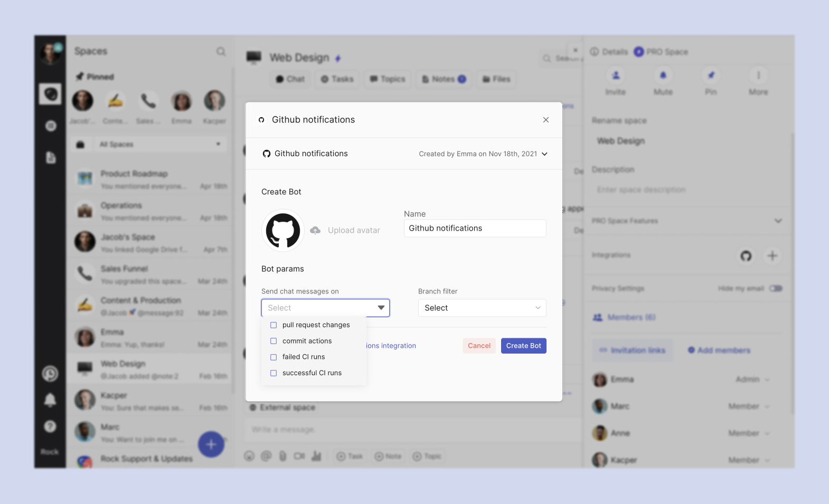Click the GitHub integration icon in Integrations

pos(746,256)
